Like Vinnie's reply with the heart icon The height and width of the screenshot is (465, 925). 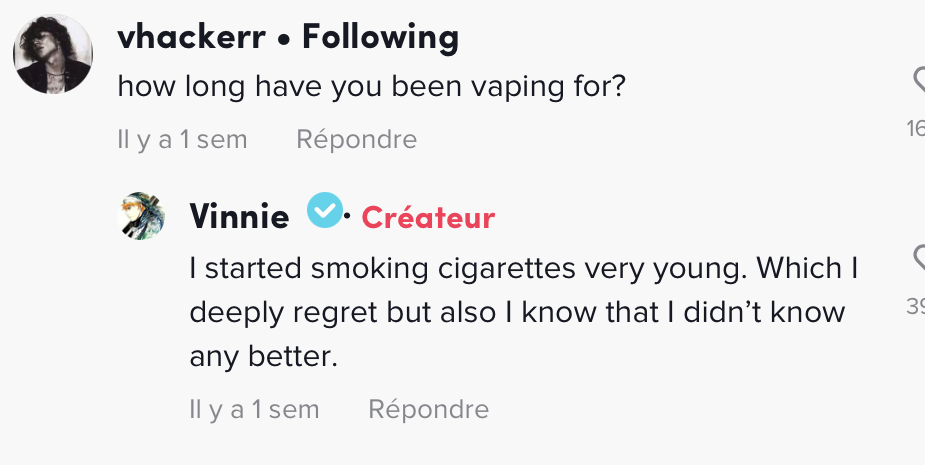[919, 258]
